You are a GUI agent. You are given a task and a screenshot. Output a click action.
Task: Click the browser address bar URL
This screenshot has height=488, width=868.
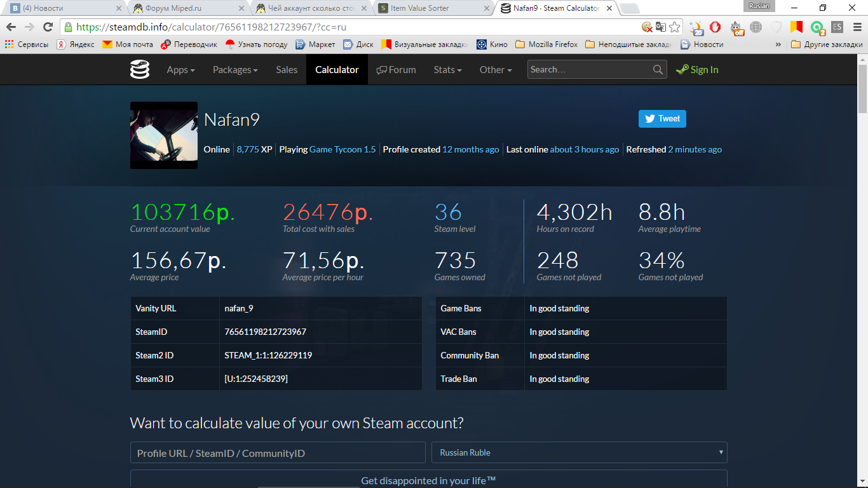(x=212, y=27)
